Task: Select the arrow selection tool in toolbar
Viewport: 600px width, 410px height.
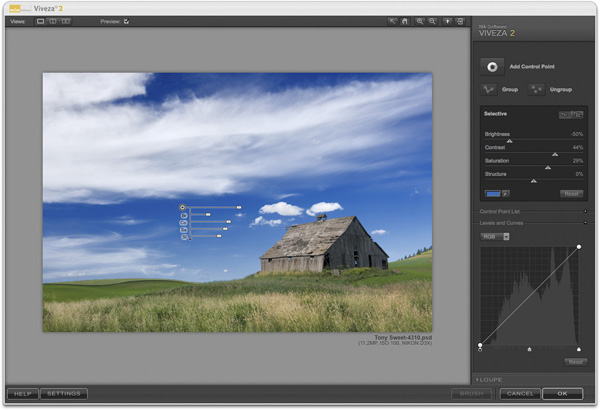Action: (x=393, y=20)
